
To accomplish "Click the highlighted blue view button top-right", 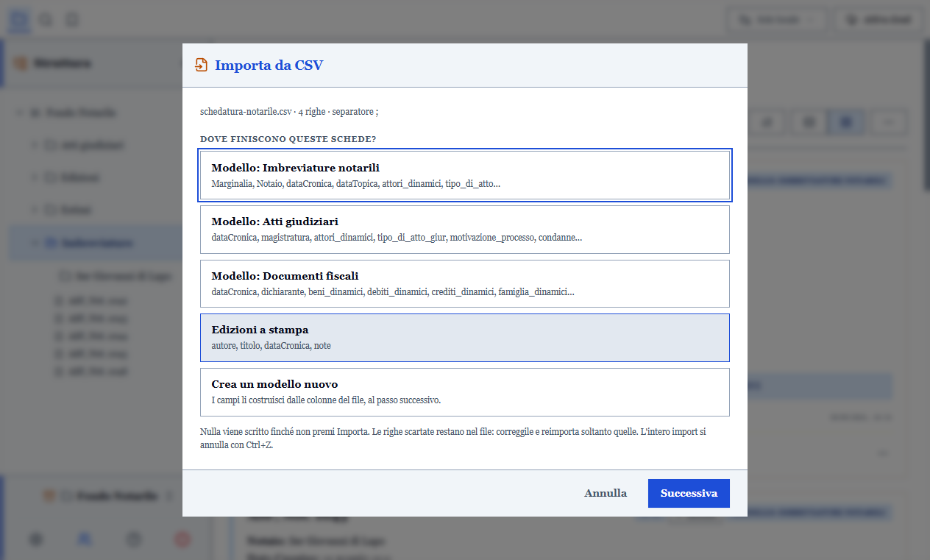I will [846, 123].
